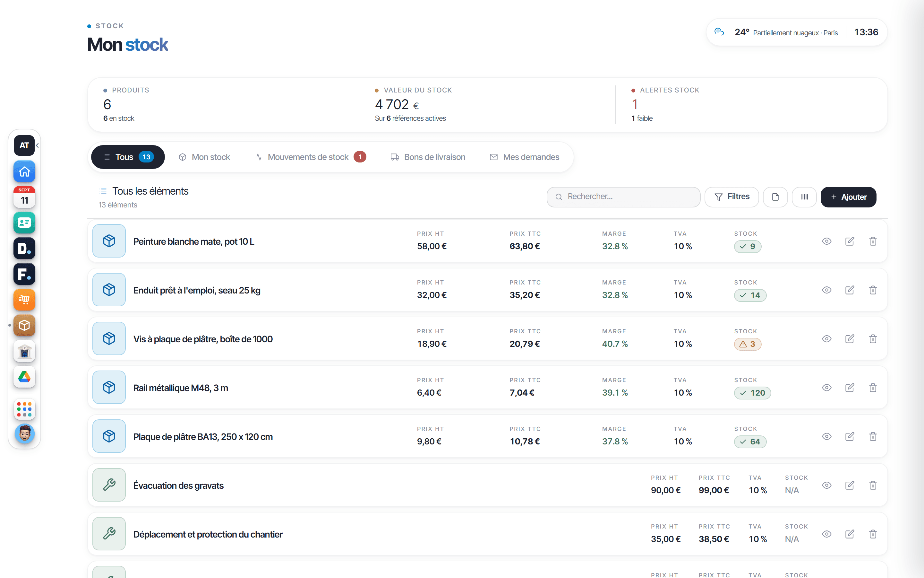
Task: Switch to Mon stock tab
Action: [204, 157]
